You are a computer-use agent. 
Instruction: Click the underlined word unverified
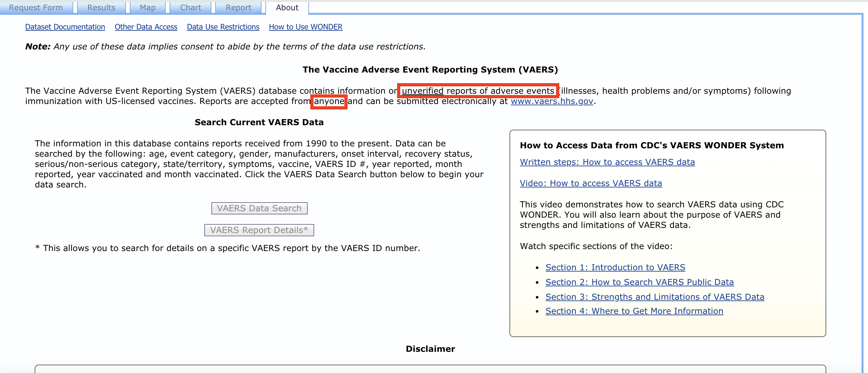point(422,91)
